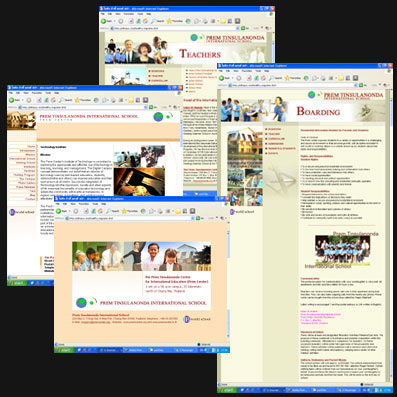Click the Home icon in the bottom-center splash window

coord(100,211)
